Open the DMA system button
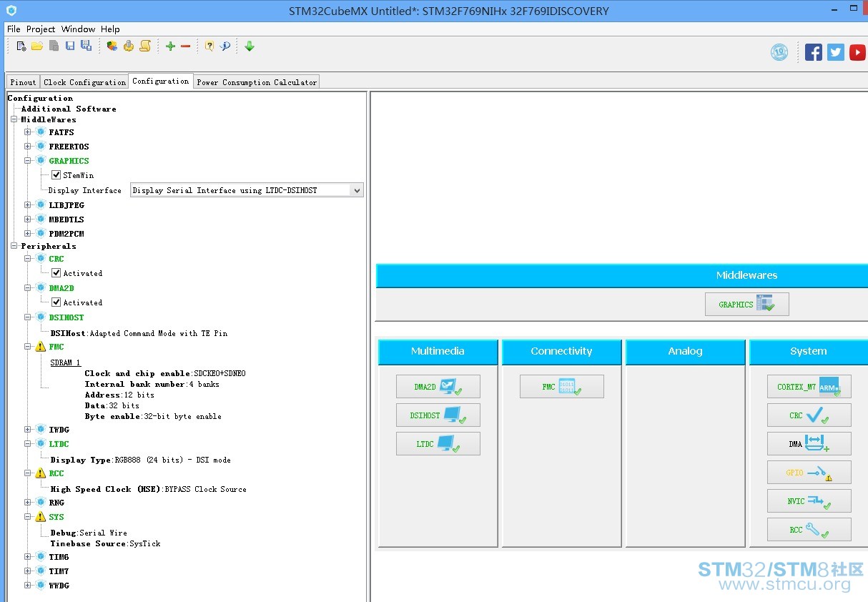The height and width of the screenshot is (602, 868). tap(809, 444)
